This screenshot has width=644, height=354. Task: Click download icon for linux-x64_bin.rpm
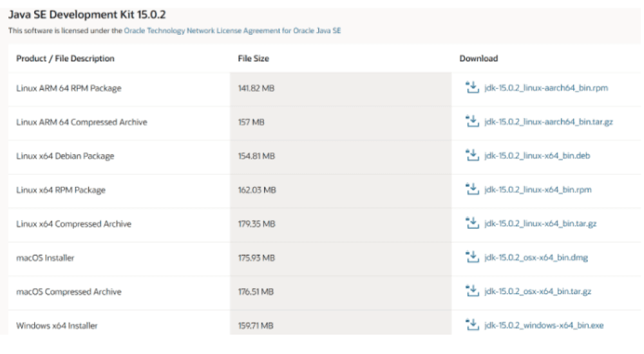pyautogui.click(x=472, y=189)
